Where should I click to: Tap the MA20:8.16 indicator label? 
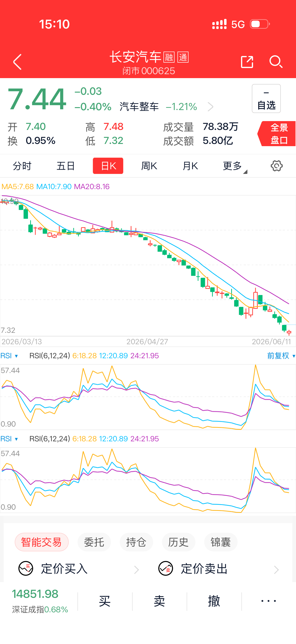92,186
